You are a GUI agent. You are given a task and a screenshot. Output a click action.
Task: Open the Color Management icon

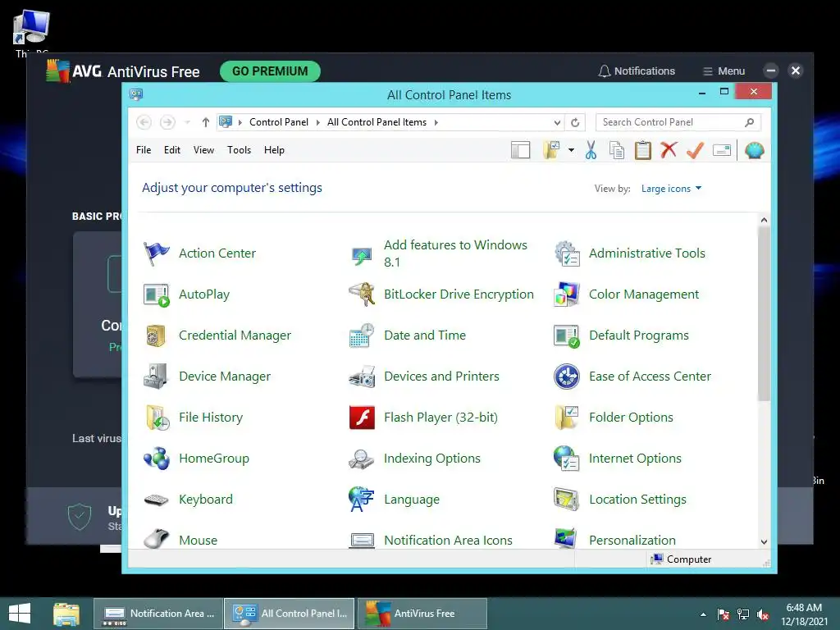(x=567, y=294)
